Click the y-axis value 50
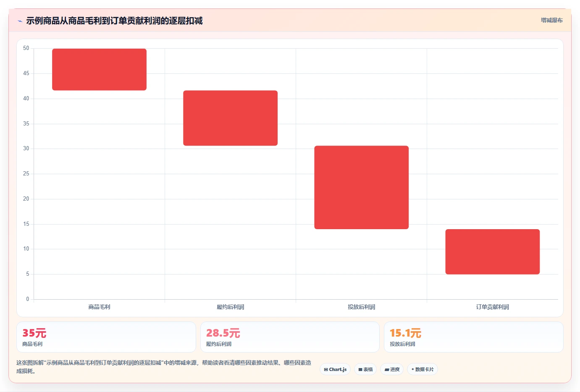The height and width of the screenshot is (392, 580). [x=26, y=48]
